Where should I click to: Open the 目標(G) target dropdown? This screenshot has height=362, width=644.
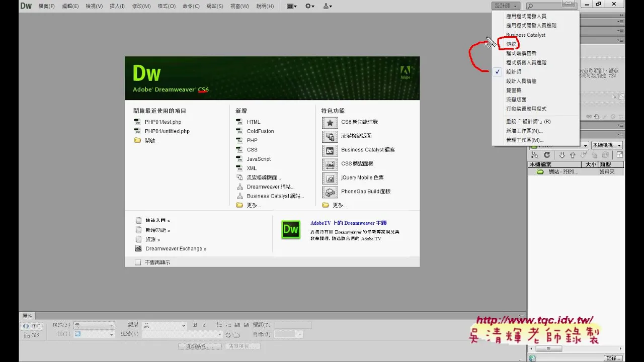click(288, 335)
